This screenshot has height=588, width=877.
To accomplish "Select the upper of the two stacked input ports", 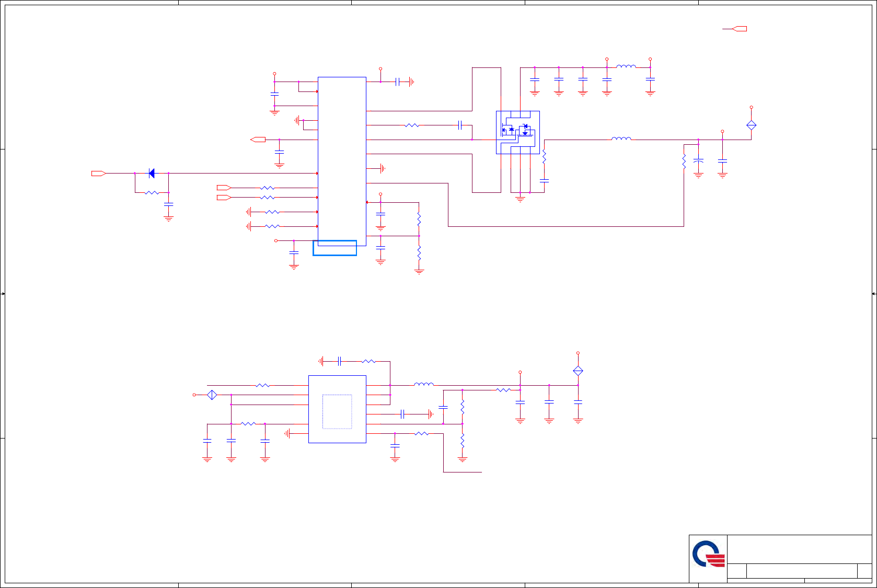I will tap(224, 188).
